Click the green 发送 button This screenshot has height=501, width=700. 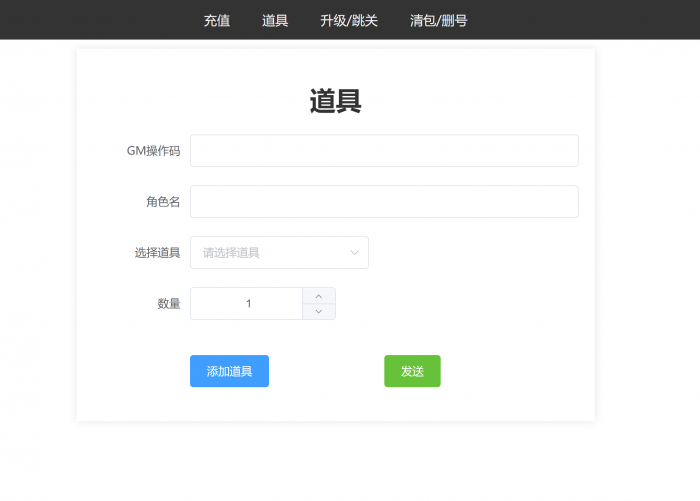(412, 371)
